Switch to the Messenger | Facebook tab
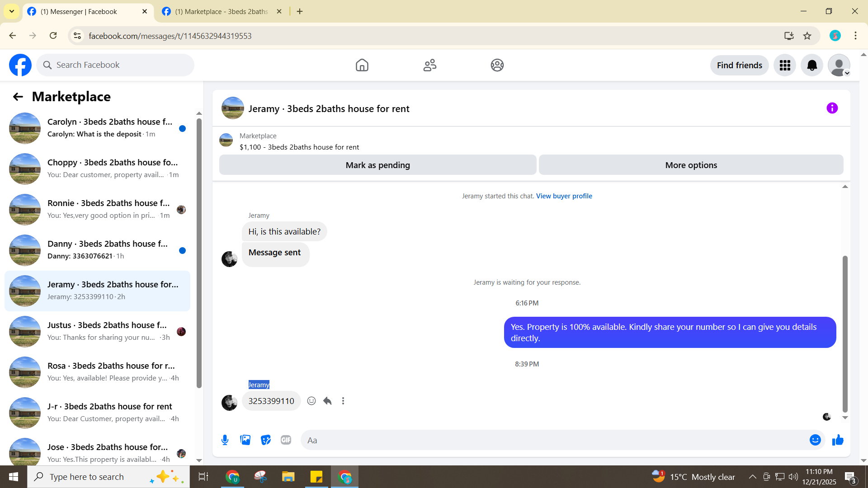The width and height of the screenshot is (868, 488). click(x=87, y=12)
